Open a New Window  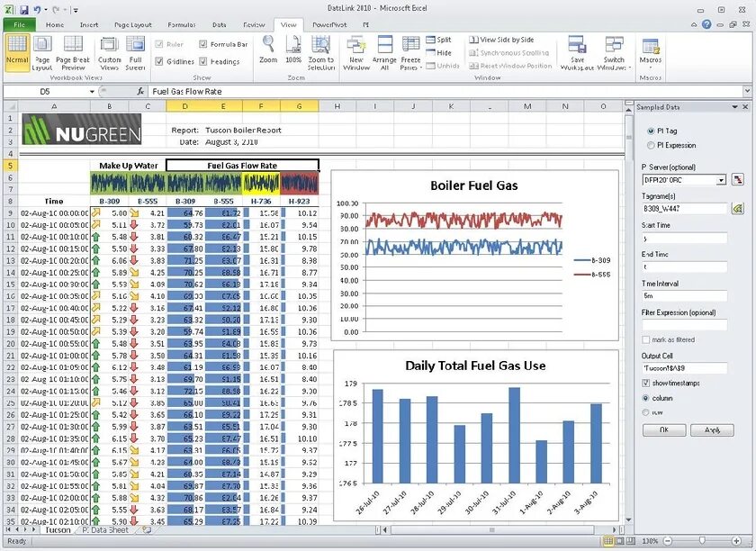[356, 53]
